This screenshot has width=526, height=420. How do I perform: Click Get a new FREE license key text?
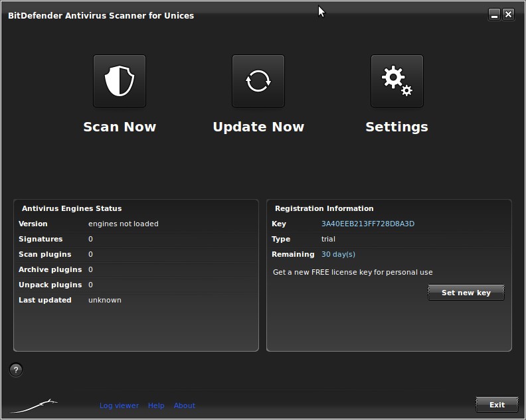click(353, 272)
